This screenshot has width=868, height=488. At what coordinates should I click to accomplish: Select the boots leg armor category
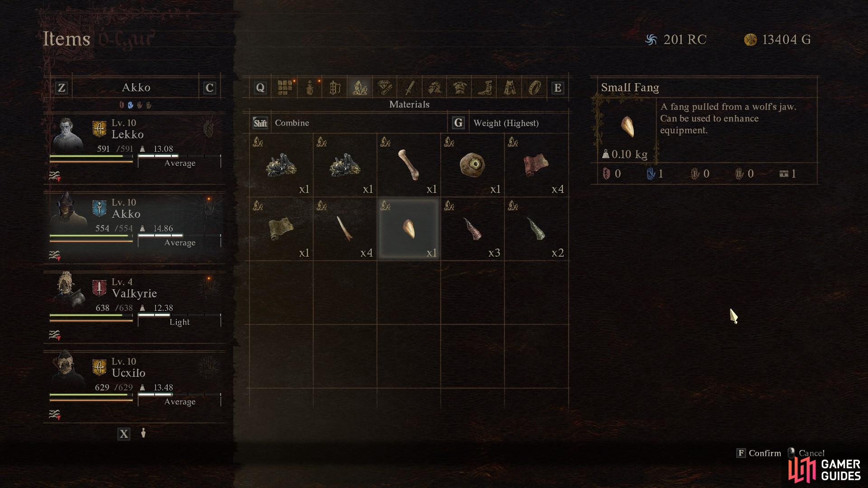pos(485,88)
